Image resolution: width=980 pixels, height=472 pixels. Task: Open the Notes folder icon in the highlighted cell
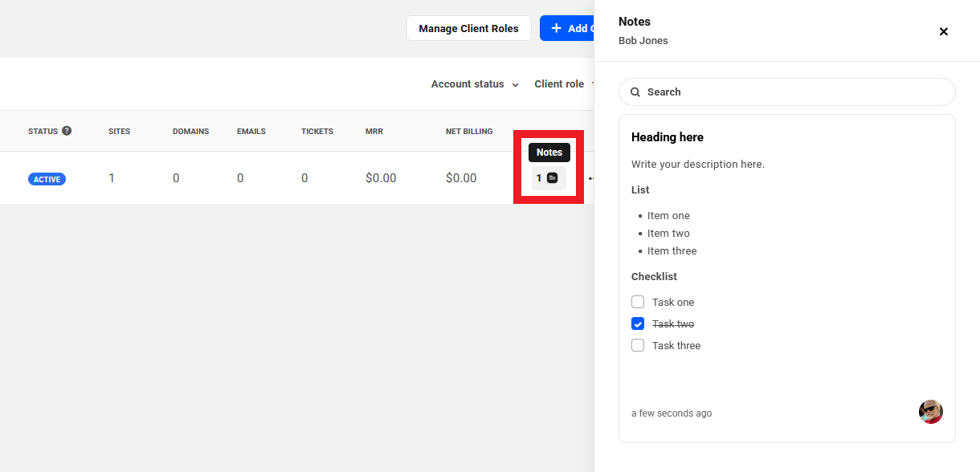552,178
